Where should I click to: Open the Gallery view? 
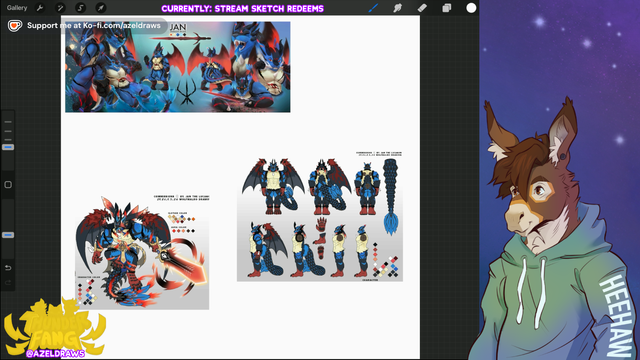[17, 8]
